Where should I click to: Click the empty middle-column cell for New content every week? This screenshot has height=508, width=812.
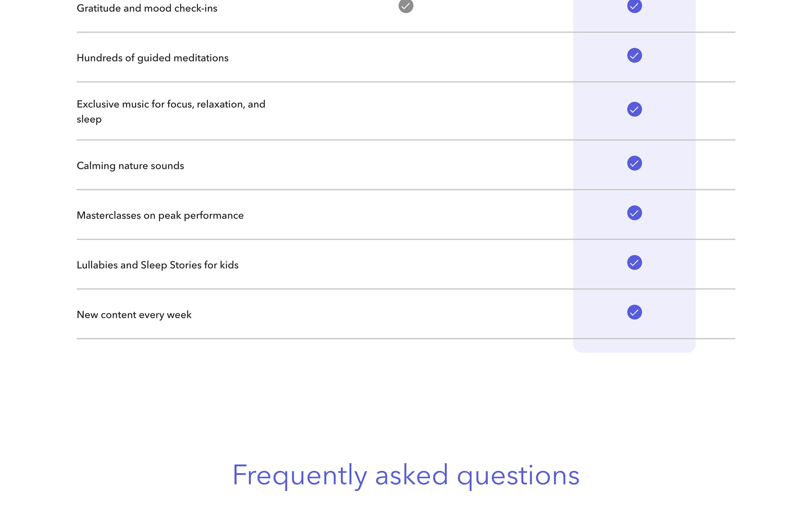point(406,314)
